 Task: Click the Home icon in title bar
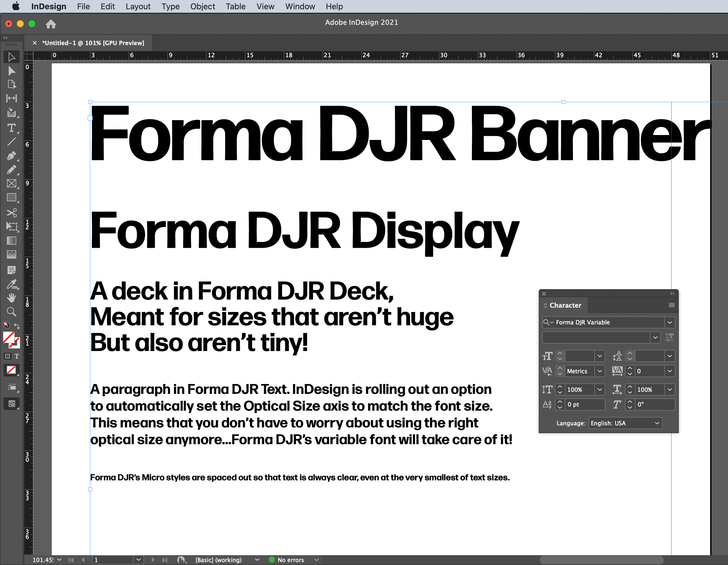click(x=51, y=24)
